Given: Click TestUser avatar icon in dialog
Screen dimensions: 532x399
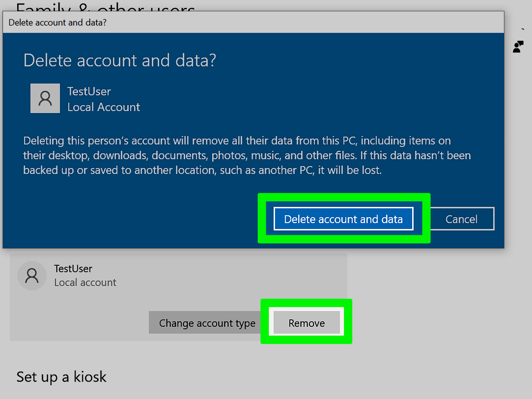Looking at the screenshot, I should pos(45,98).
